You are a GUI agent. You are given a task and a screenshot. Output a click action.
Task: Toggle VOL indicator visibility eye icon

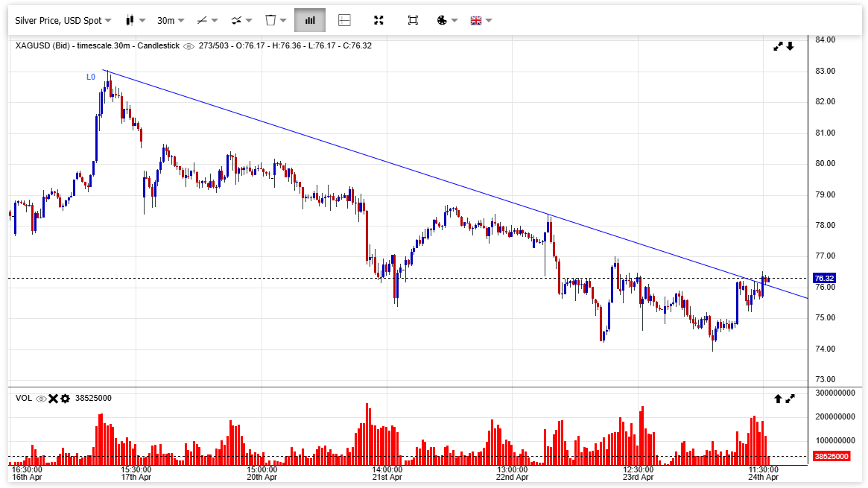pyautogui.click(x=42, y=399)
